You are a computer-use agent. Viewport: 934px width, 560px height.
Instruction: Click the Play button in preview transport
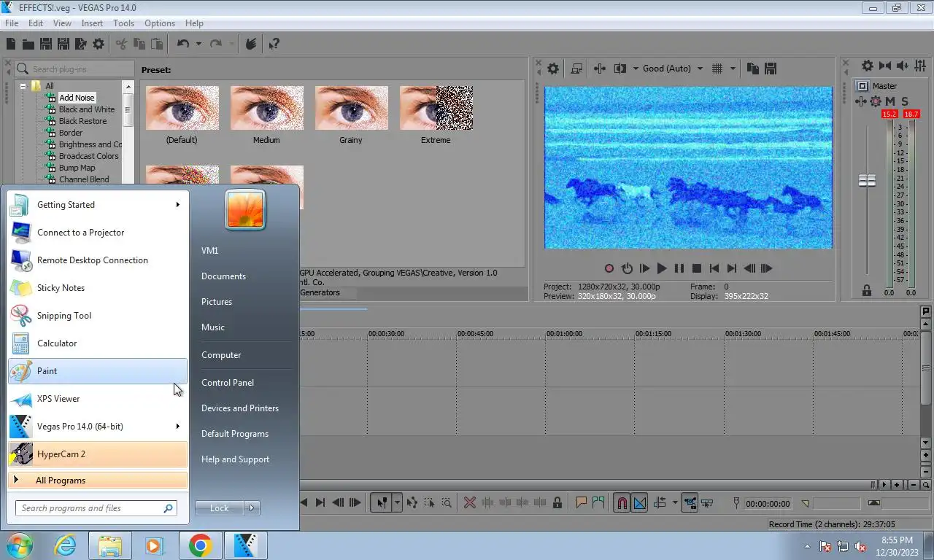click(662, 268)
